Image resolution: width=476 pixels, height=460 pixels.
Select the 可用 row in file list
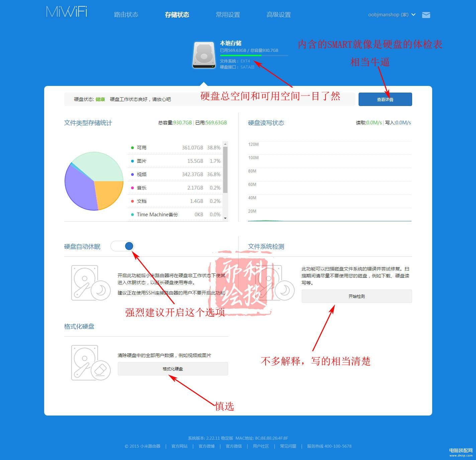coord(175,147)
